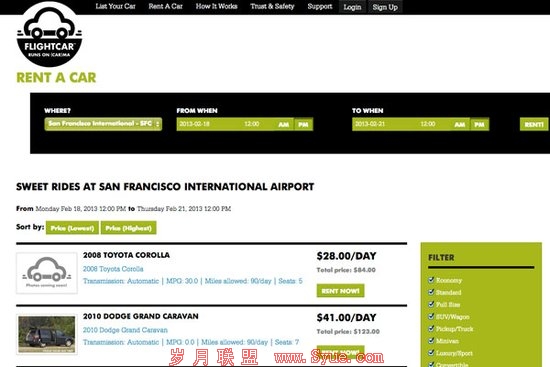Click the Total price: $84.00 text
This screenshot has width=550, height=367.
pyautogui.click(x=346, y=270)
